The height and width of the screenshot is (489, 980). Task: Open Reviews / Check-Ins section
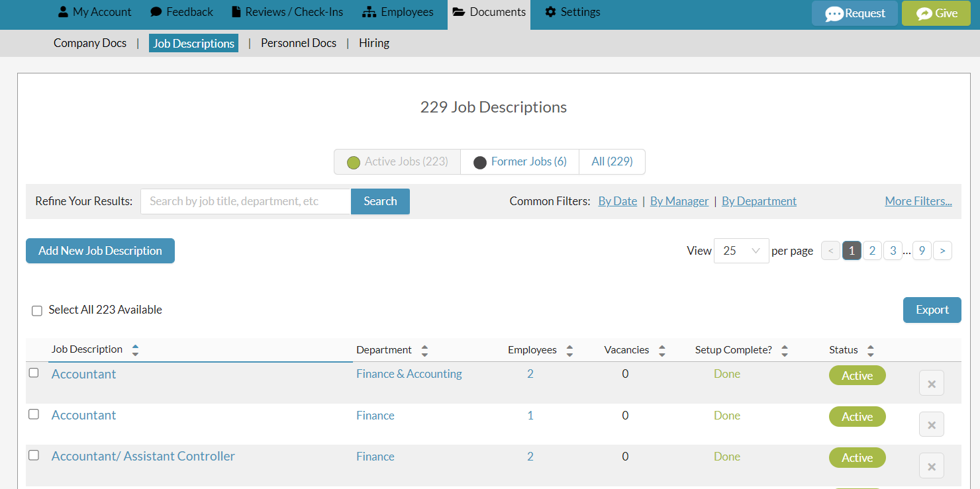pyautogui.click(x=287, y=12)
